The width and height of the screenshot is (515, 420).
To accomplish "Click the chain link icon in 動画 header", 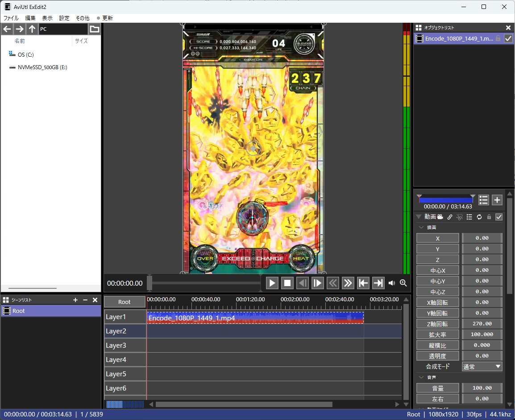I will coord(450,217).
